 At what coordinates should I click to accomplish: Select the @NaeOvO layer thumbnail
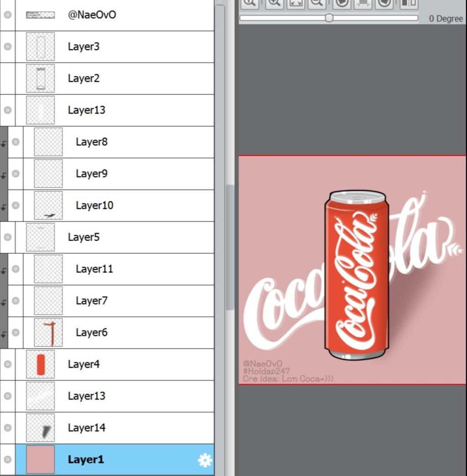(40, 15)
